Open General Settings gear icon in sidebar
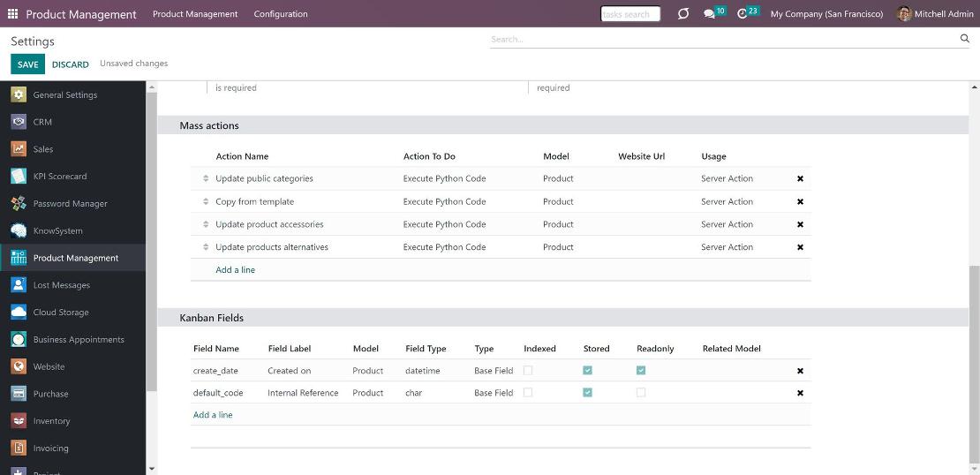 click(19, 95)
